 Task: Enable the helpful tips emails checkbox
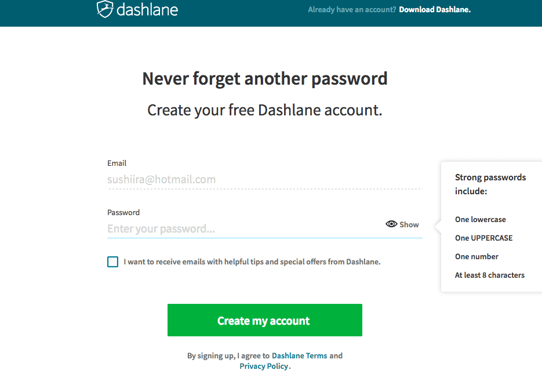[112, 262]
